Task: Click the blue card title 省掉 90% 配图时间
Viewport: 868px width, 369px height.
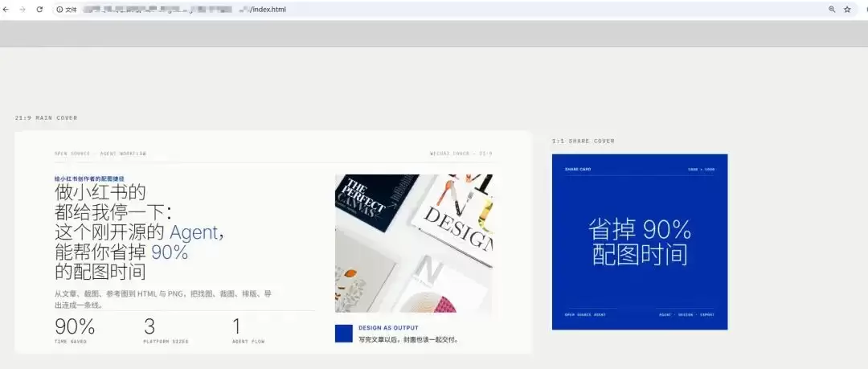Action: (640, 242)
